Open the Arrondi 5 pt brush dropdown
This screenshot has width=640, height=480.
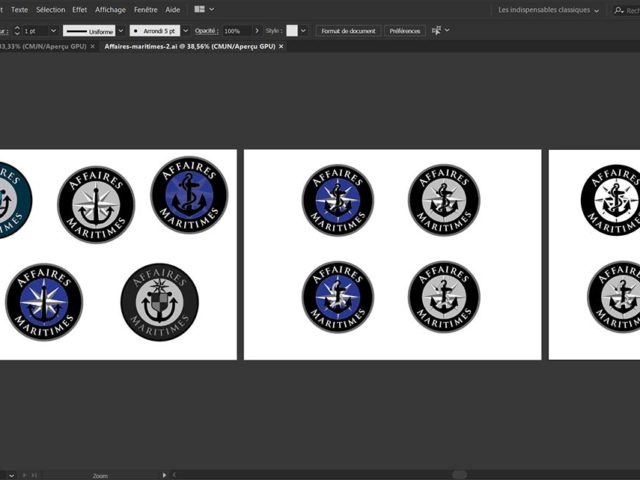186,31
